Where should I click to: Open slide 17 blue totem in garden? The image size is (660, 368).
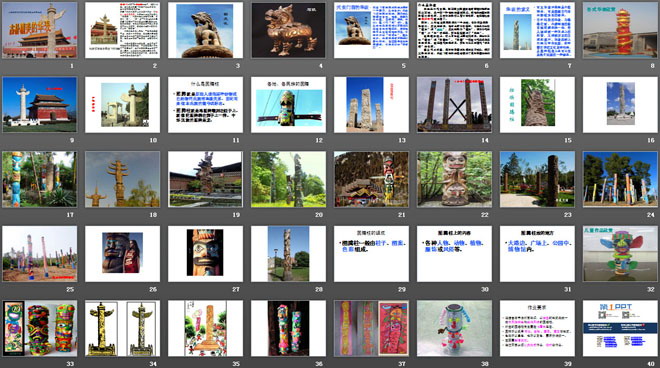pyautogui.click(x=40, y=179)
